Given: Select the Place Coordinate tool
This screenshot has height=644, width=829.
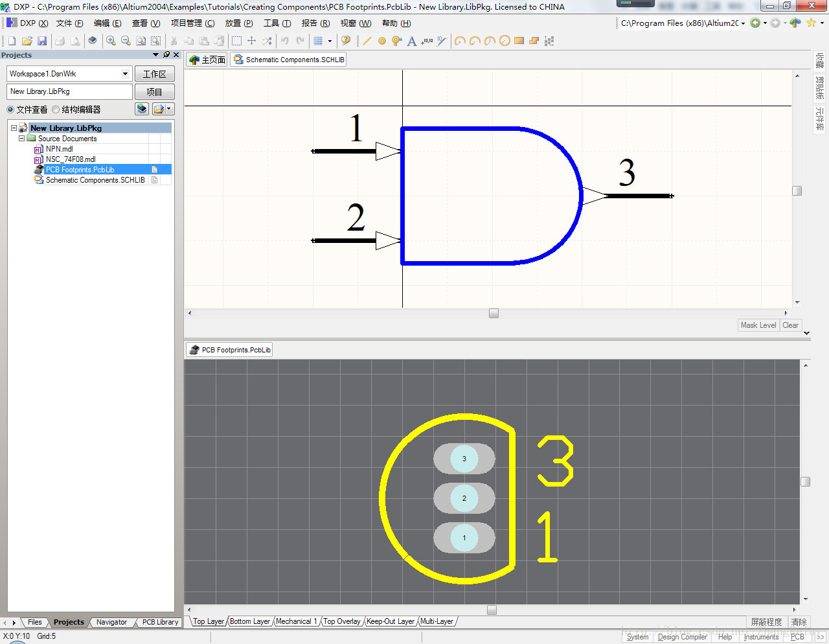Looking at the screenshot, I should 427,41.
